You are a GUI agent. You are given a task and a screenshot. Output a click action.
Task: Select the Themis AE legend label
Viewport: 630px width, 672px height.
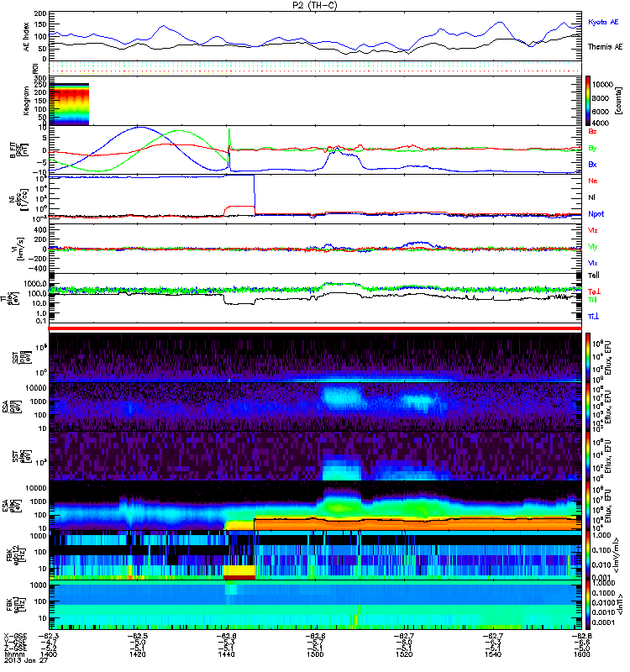(x=605, y=47)
